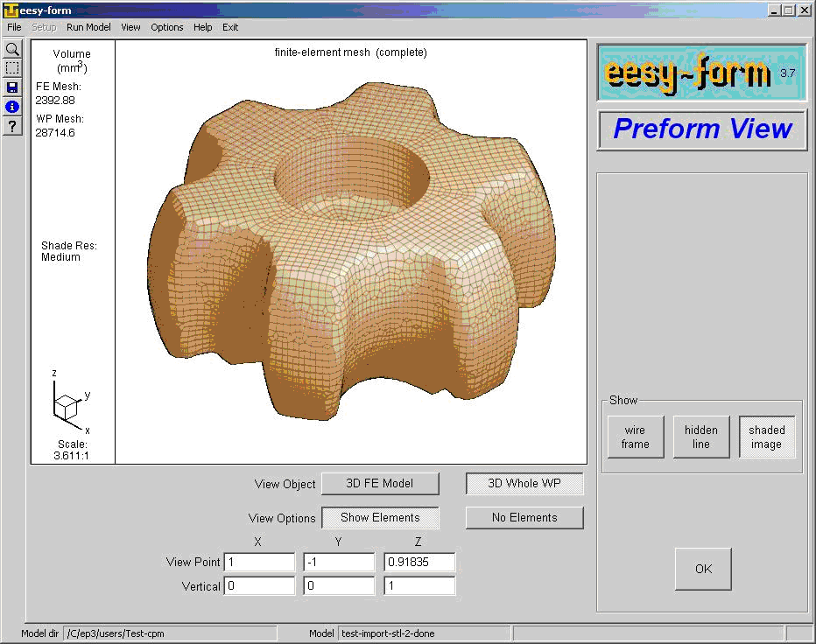Open the Run Model menu
The width and height of the screenshot is (816, 644).
click(x=88, y=27)
